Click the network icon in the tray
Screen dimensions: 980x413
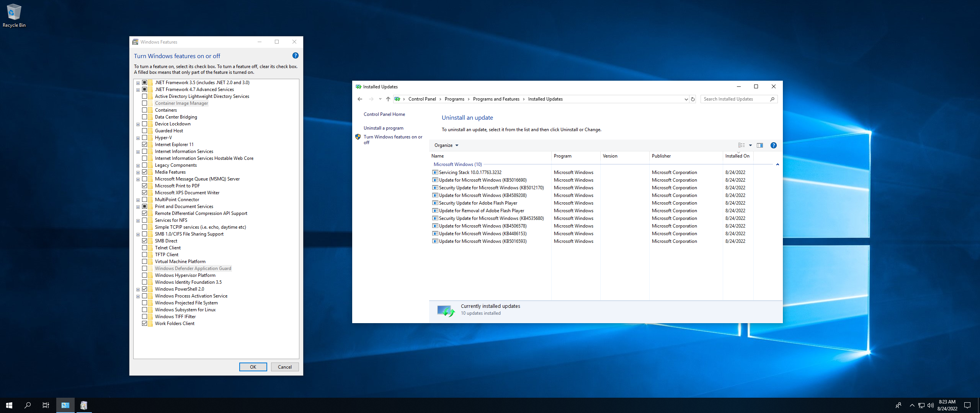(921, 405)
